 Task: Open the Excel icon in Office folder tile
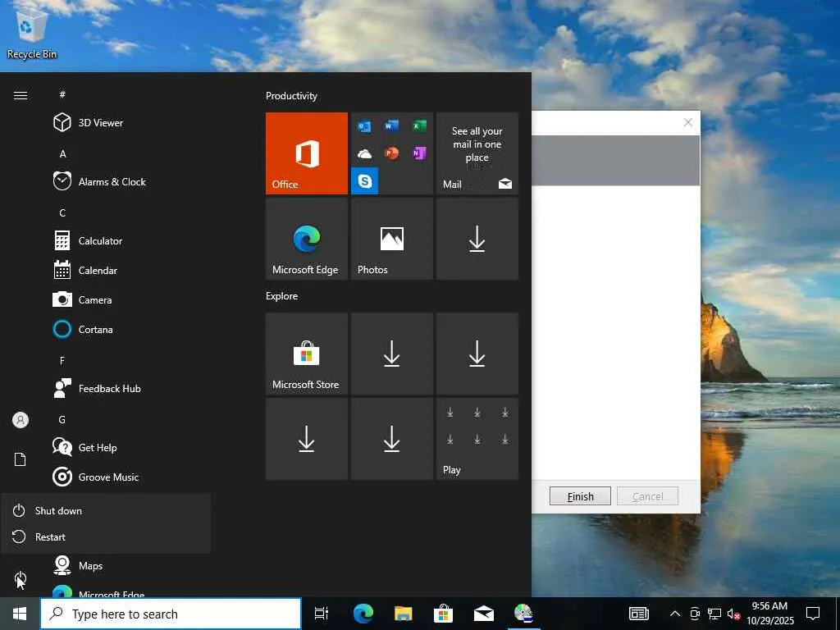pyautogui.click(x=419, y=126)
